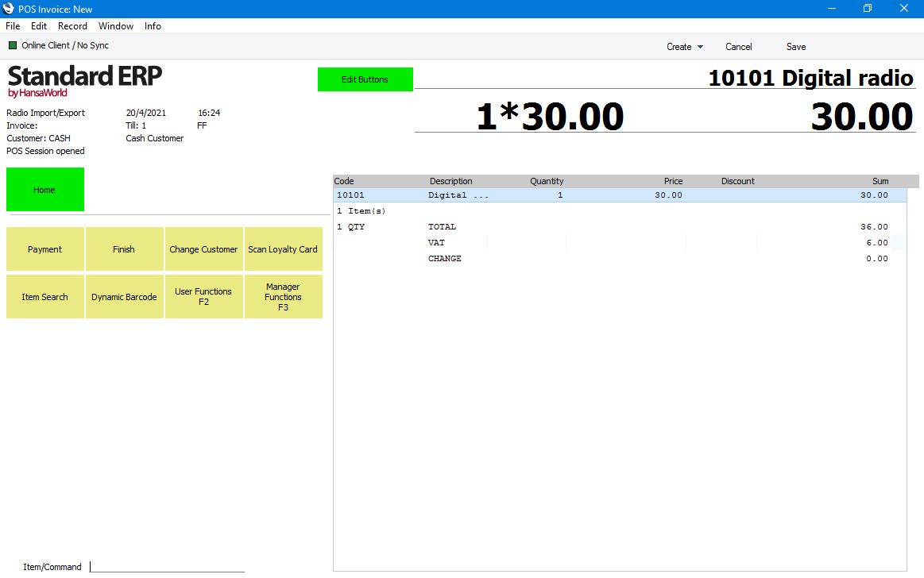Screen dimensions: 924x578
Task: Click the 'Cash Customer' name text
Action: pyautogui.click(x=154, y=138)
